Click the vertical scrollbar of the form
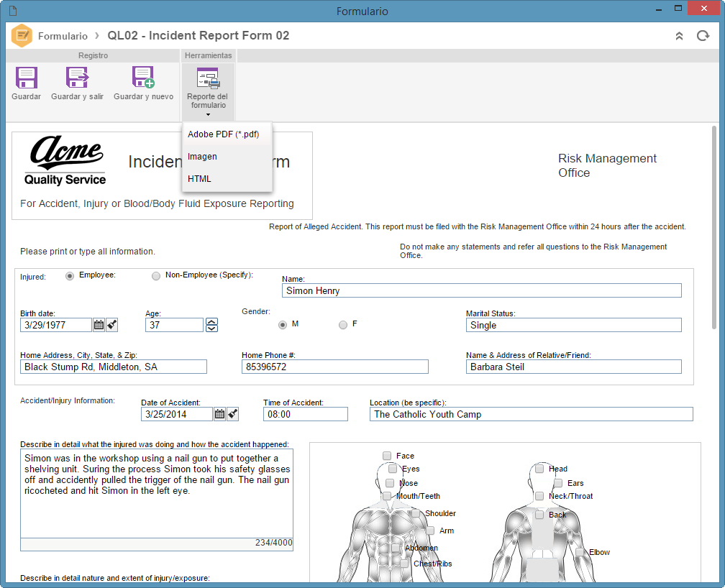 [714, 226]
